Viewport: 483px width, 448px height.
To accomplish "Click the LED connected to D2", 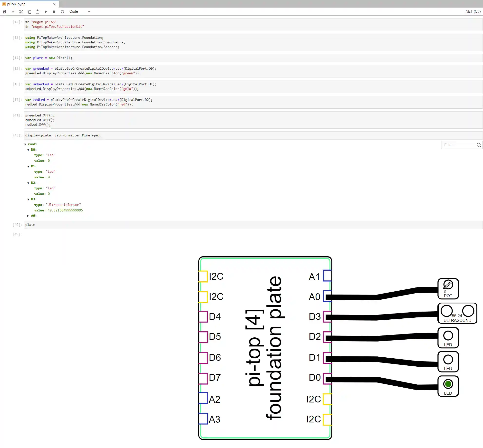I will pyautogui.click(x=448, y=338).
